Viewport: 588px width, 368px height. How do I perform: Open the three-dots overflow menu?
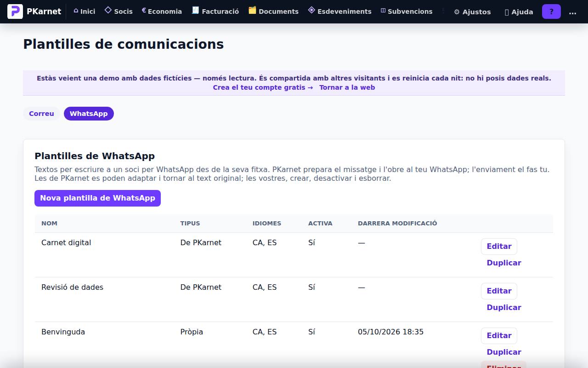pos(572,12)
